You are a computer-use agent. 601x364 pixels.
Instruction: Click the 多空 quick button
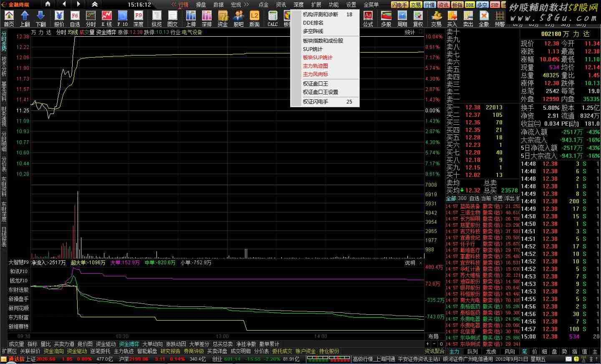coord(482,5)
